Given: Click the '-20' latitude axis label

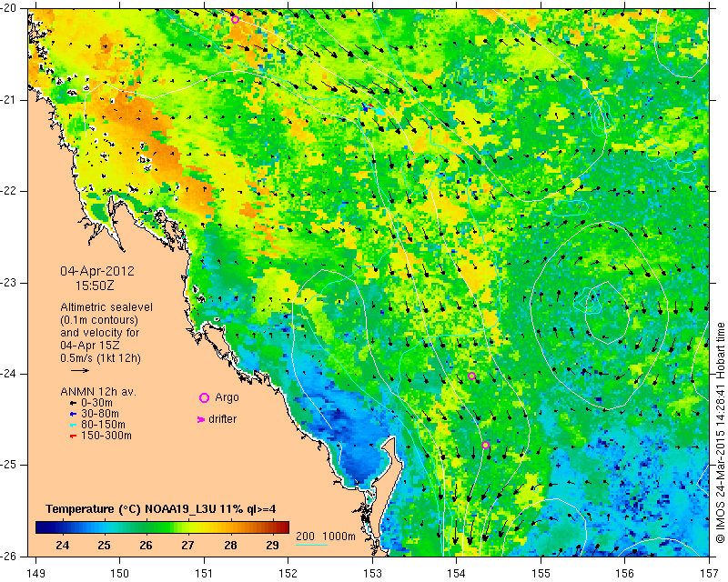Looking at the screenshot, I should click(x=10, y=8).
